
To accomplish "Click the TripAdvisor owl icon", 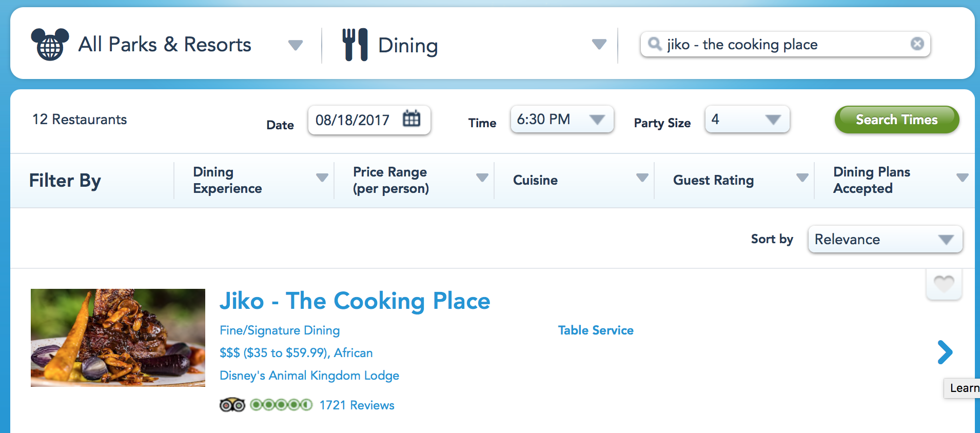I will 232,405.
